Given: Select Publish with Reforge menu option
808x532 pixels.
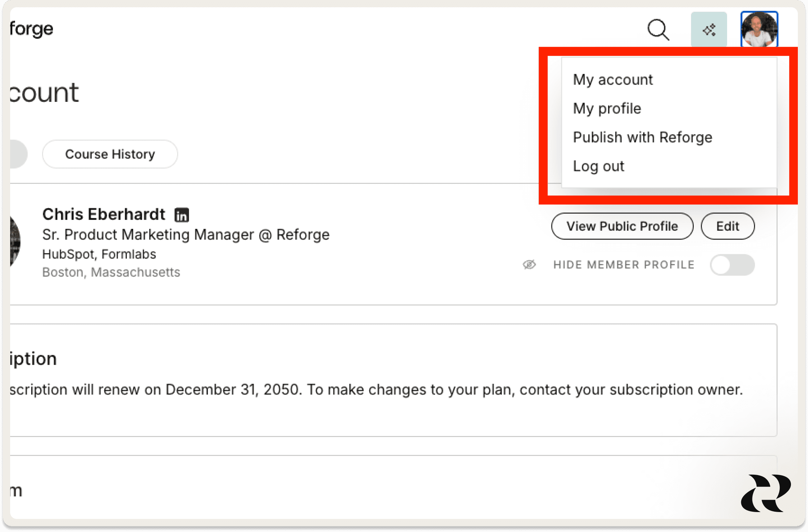Looking at the screenshot, I should pyautogui.click(x=643, y=137).
